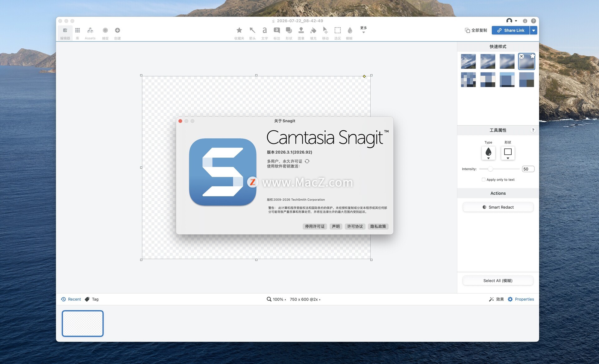Click the 全部复制 copy all button

pyautogui.click(x=476, y=30)
